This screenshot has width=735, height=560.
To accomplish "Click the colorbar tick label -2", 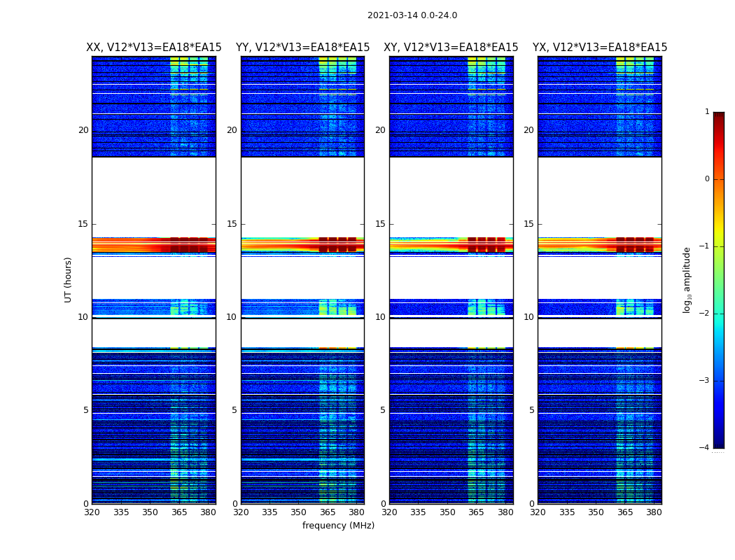I will click(706, 314).
